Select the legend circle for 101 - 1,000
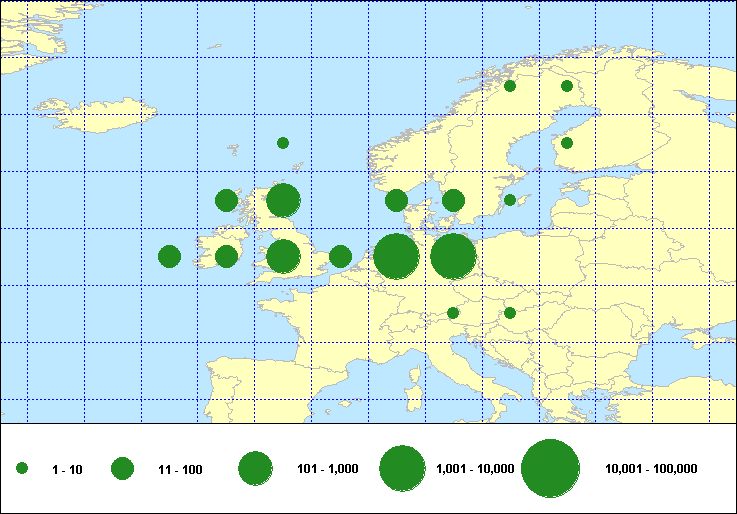Image resolution: width=737 pixels, height=514 pixels. click(x=256, y=468)
